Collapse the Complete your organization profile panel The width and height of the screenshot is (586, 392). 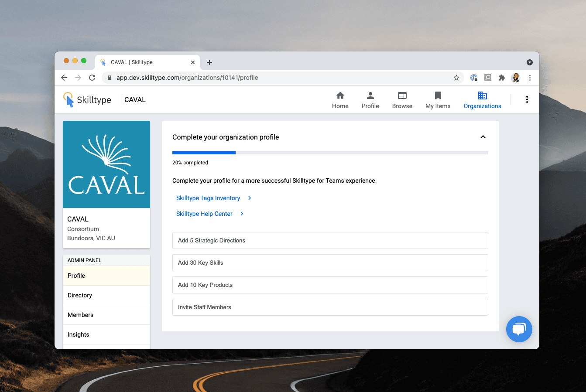click(483, 137)
